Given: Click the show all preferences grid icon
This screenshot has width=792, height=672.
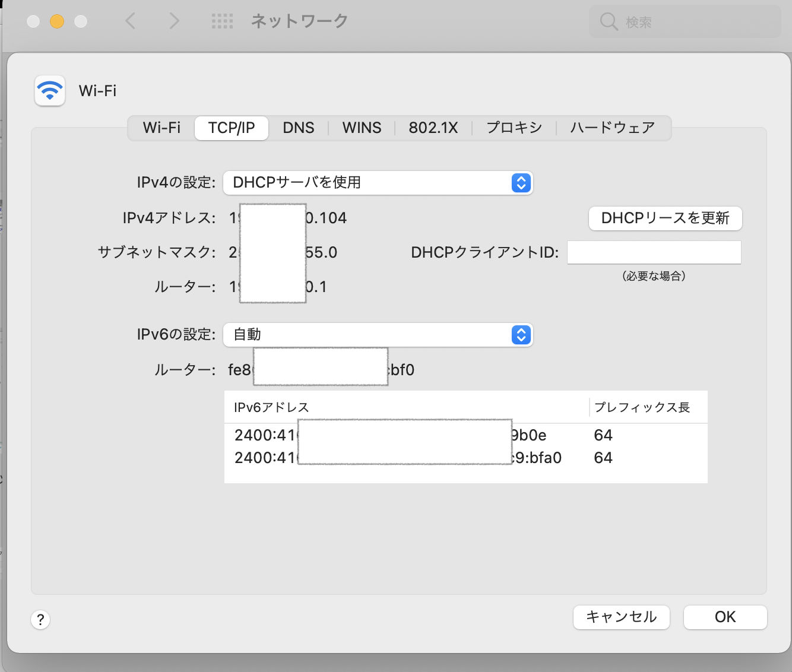Looking at the screenshot, I should (222, 21).
